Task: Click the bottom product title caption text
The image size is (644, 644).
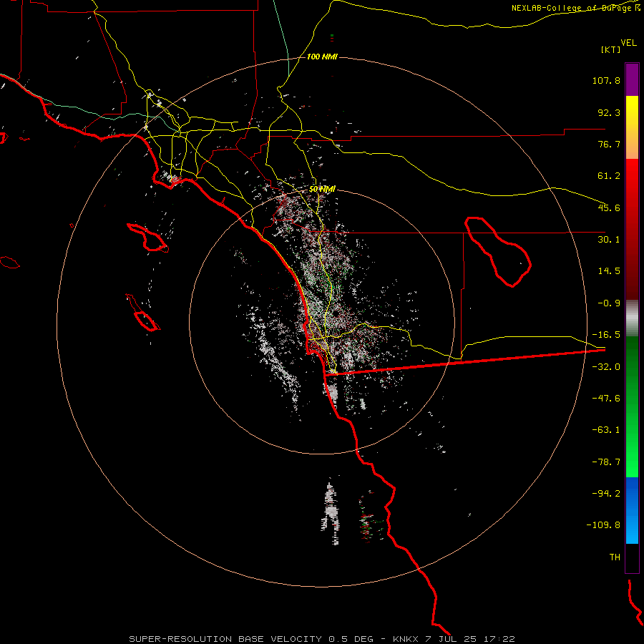Action: tap(322, 639)
